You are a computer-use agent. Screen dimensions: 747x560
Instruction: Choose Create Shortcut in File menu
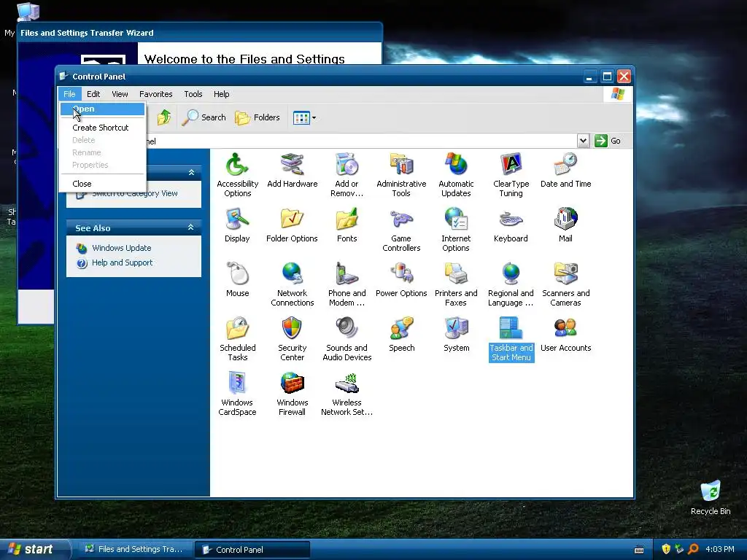(102, 128)
